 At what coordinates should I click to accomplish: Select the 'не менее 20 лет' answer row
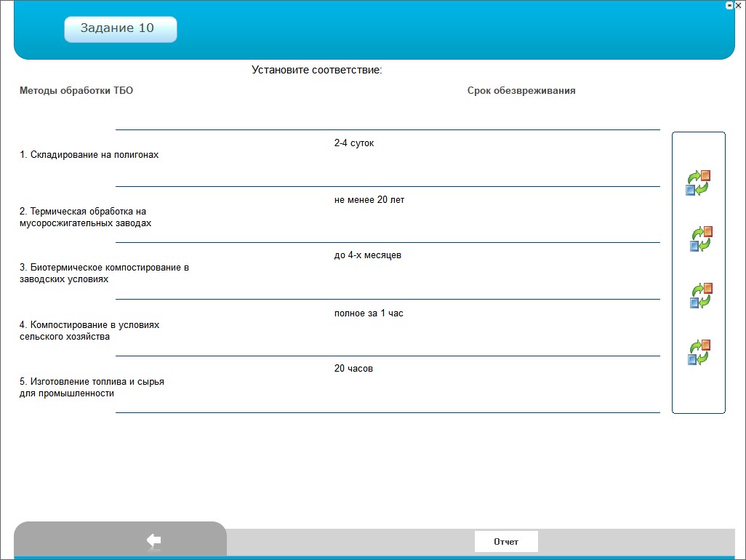[369, 200]
